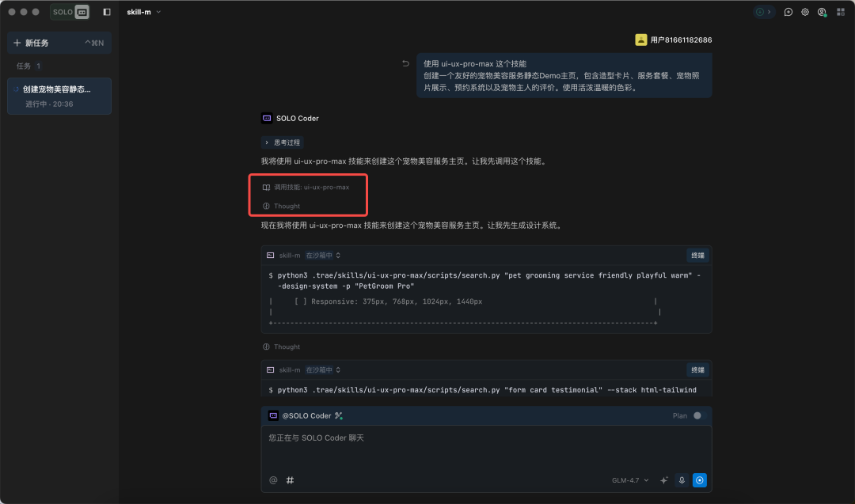Click 终端 on the first terminal block
The image size is (855, 504).
tap(697, 255)
